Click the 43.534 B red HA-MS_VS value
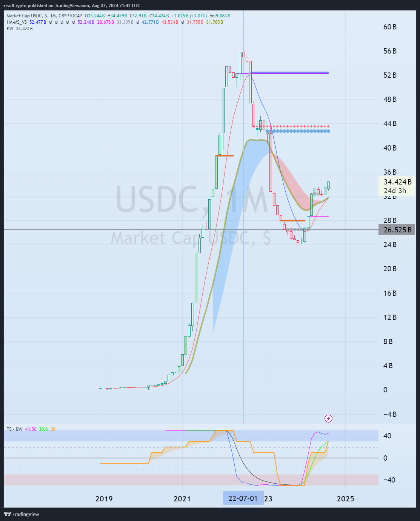 (x=170, y=22)
